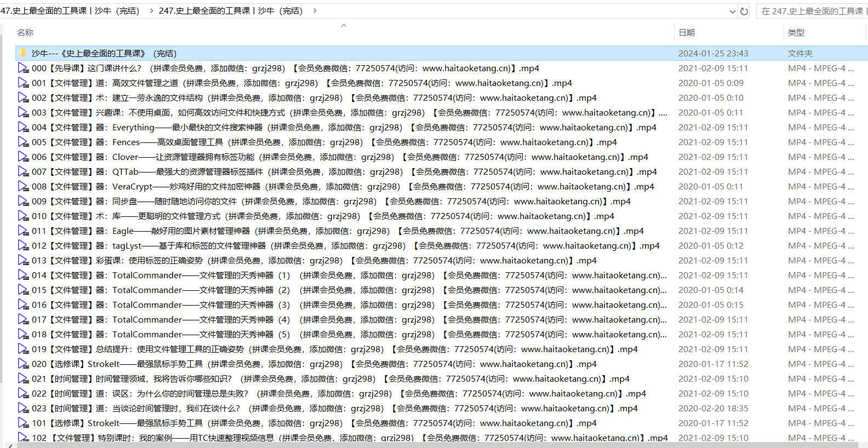The height and width of the screenshot is (448, 868).
Task: Click video icon of 015 TotalCommander (2)
Action: 23,290
